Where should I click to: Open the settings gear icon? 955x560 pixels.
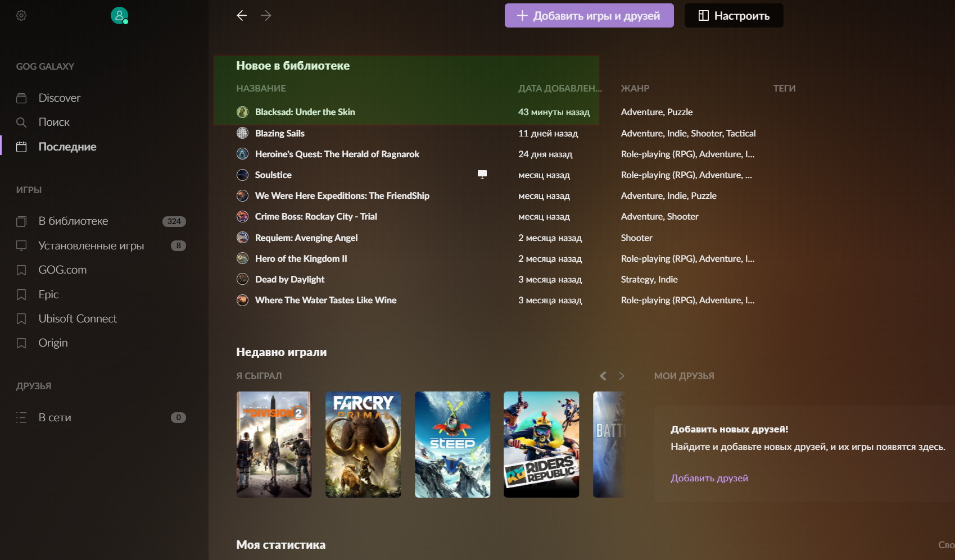(x=21, y=16)
